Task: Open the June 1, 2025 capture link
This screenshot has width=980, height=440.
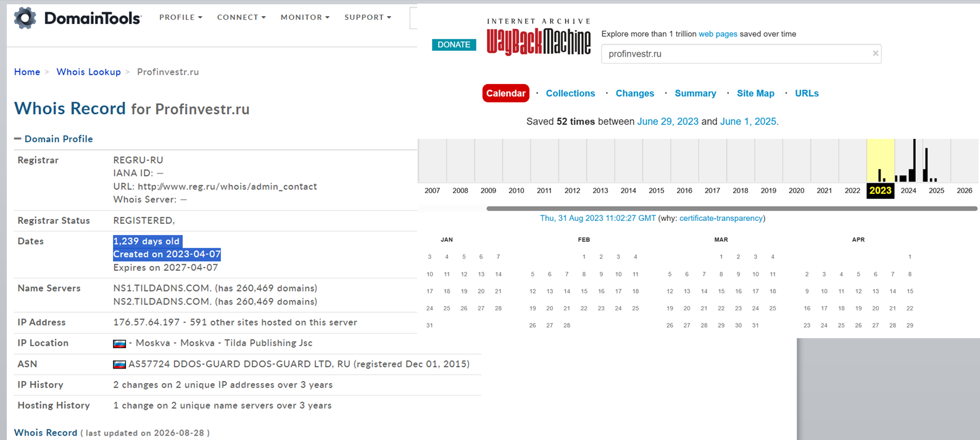Action: 748,122
